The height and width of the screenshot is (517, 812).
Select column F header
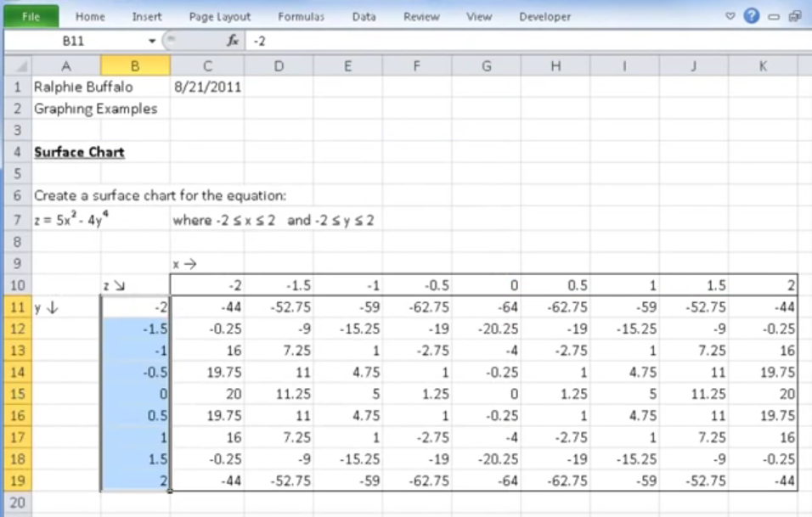[x=417, y=65]
